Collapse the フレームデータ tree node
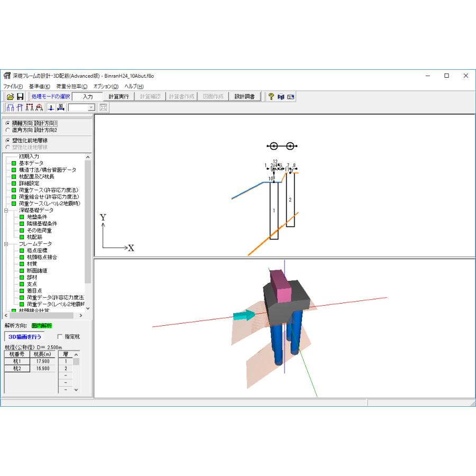Screen dimensions: 476x476 click(x=6, y=244)
